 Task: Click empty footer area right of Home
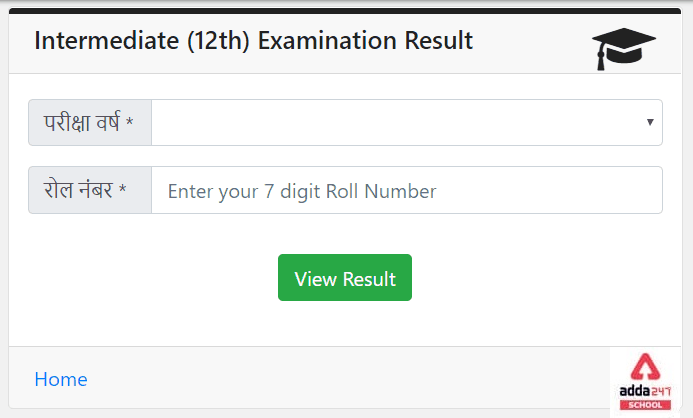(345, 378)
